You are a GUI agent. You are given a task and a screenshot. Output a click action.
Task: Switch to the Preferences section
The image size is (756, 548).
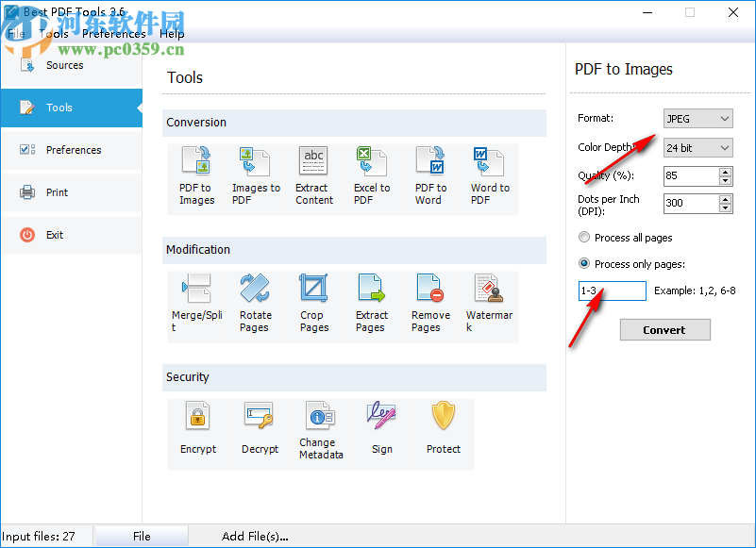[71, 150]
